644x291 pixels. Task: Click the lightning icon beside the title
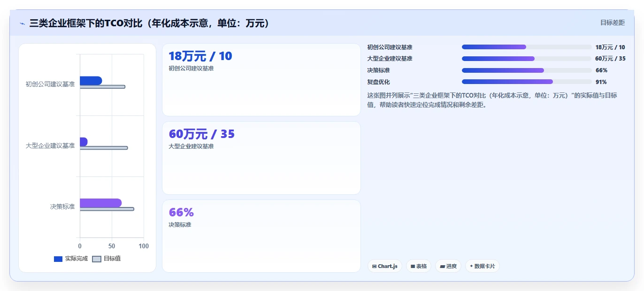pyautogui.click(x=22, y=23)
